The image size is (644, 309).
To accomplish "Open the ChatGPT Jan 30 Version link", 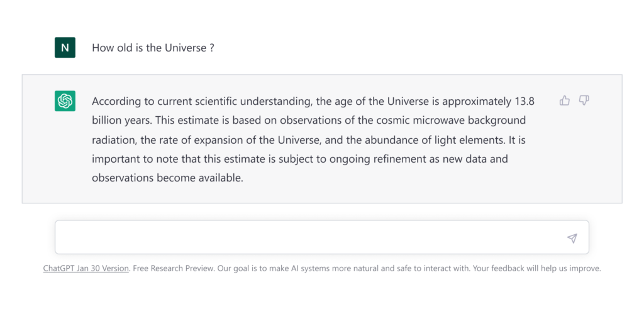I will [x=86, y=269].
